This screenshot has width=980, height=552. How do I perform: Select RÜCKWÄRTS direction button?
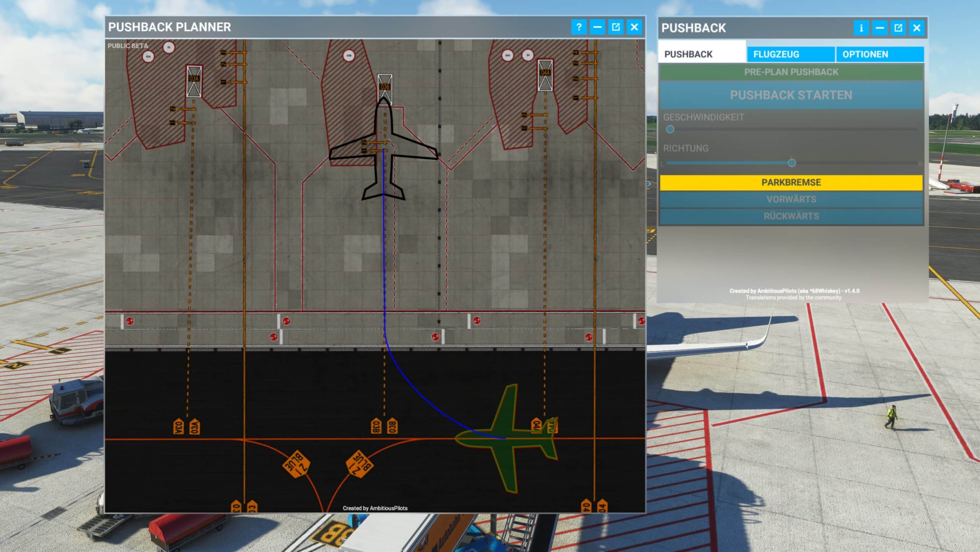(x=791, y=216)
